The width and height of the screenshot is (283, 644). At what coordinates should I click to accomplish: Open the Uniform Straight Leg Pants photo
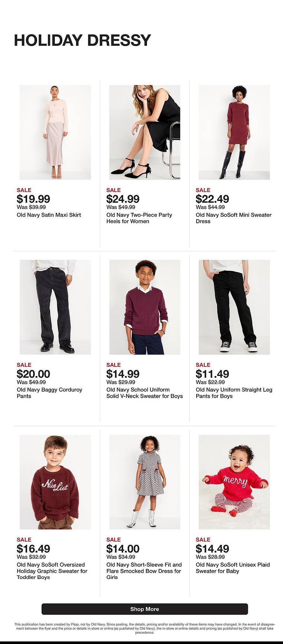tap(234, 307)
